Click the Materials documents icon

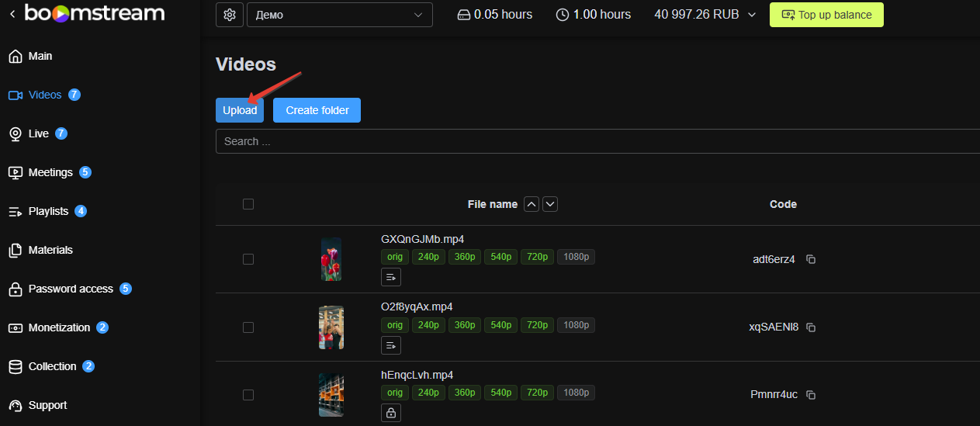click(x=15, y=250)
